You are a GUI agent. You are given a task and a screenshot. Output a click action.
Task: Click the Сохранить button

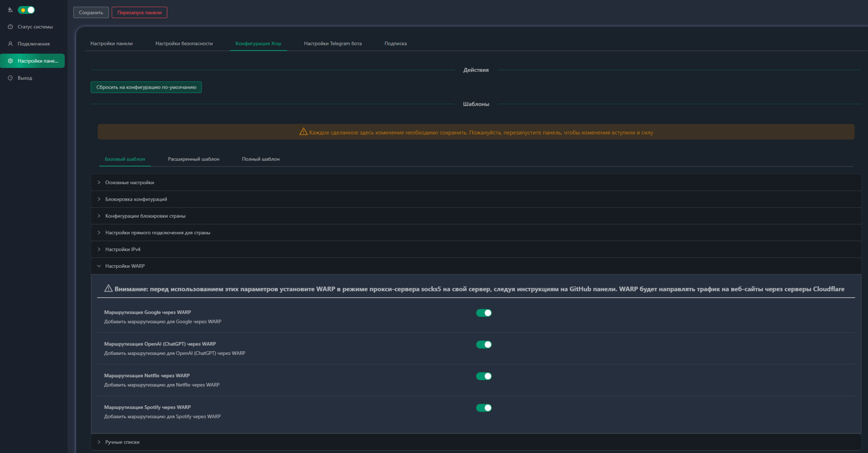click(91, 13)
